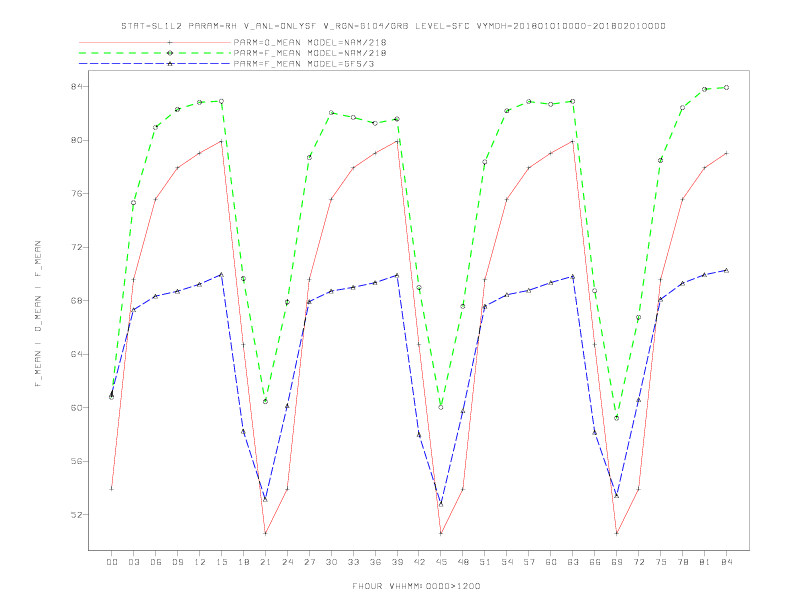Click green circle marker at forecast hour 84
Image resolution: width=792 pixels, height=612 pixels.
point(726,87)
